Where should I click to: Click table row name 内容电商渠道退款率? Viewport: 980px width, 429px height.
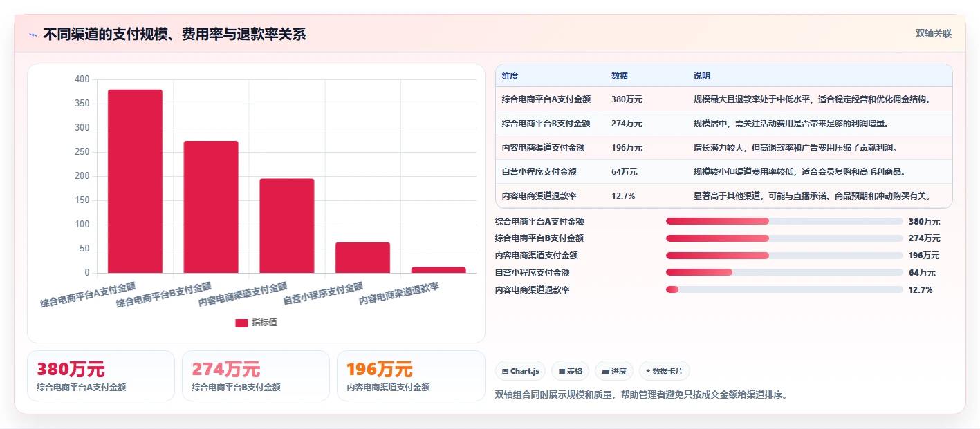point(539,196)
